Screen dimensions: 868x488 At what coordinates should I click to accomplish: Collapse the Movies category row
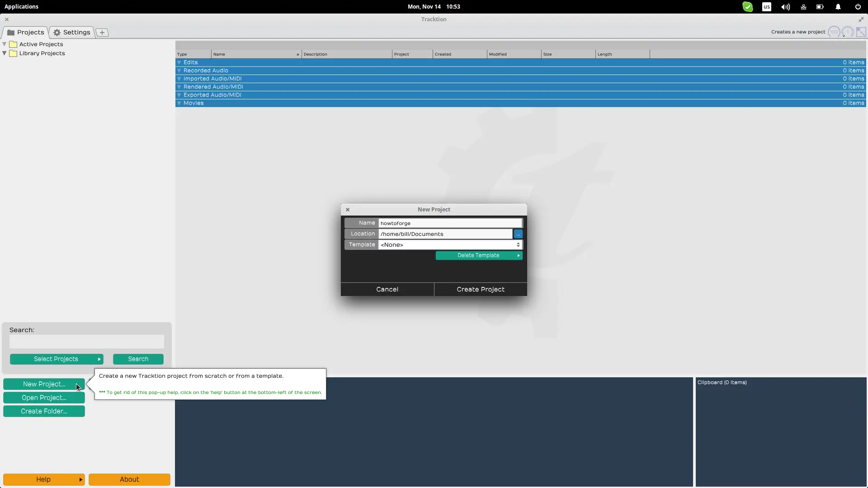pos(179,103)
